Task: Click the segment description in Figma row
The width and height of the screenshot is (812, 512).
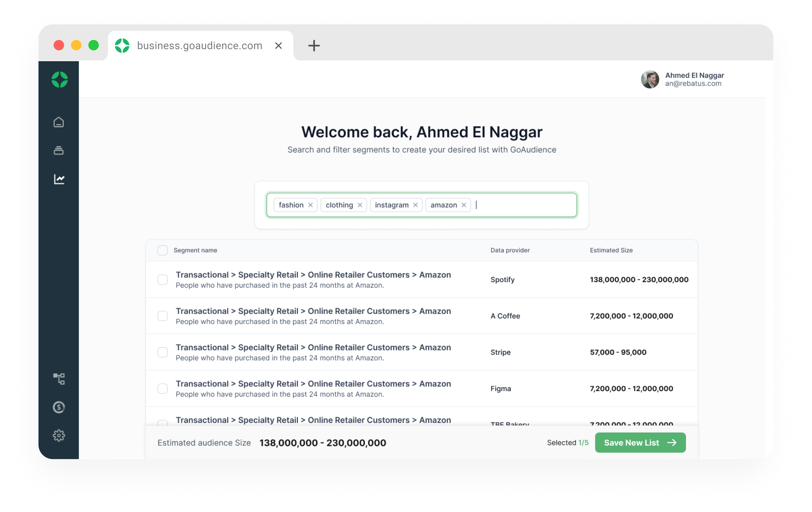Action: (280, 394)
